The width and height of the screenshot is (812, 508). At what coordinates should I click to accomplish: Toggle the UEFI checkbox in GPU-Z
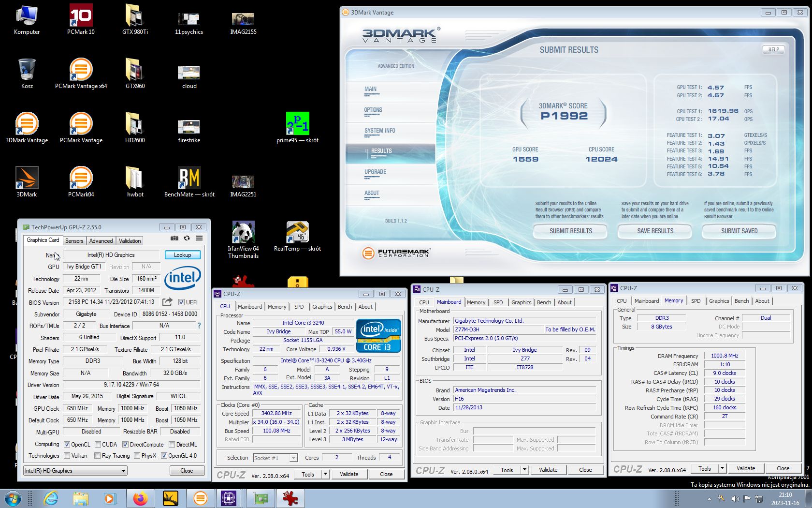[181, 302]
